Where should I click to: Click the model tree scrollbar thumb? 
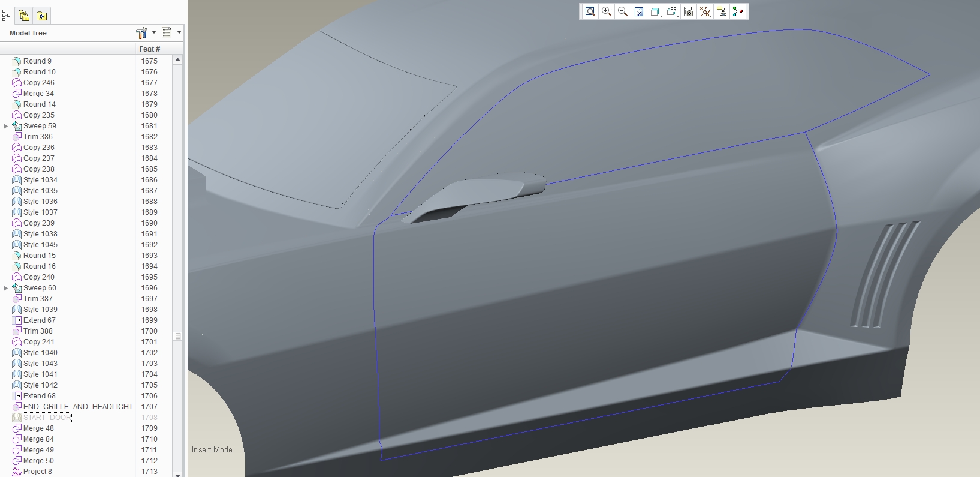coord(177,337)
